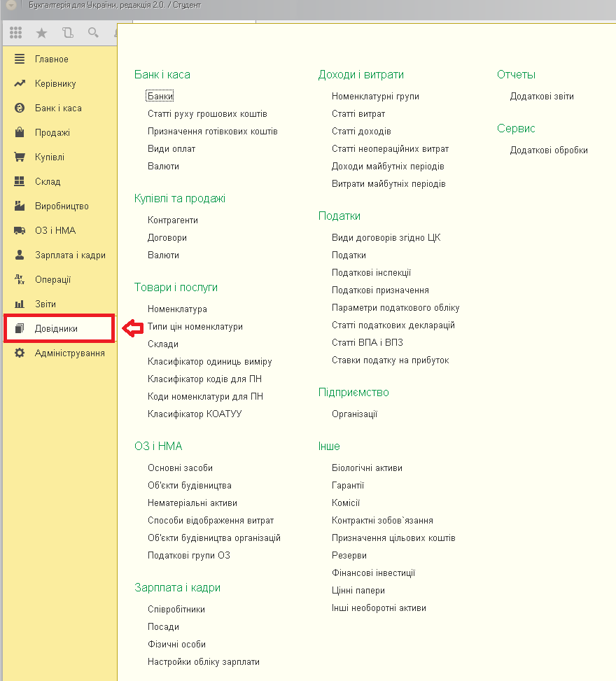Open Номенклатурні групи

point(375,96)
